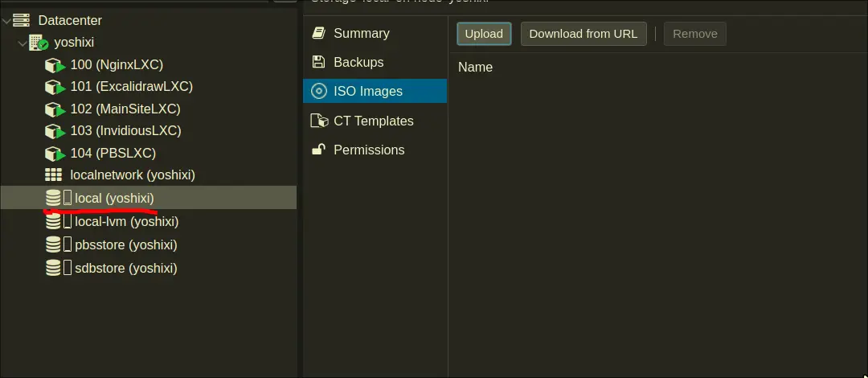
Task: Click the 104 (PBSLXC) container icon
Action: pyautogui.click(x=55, y=153)
